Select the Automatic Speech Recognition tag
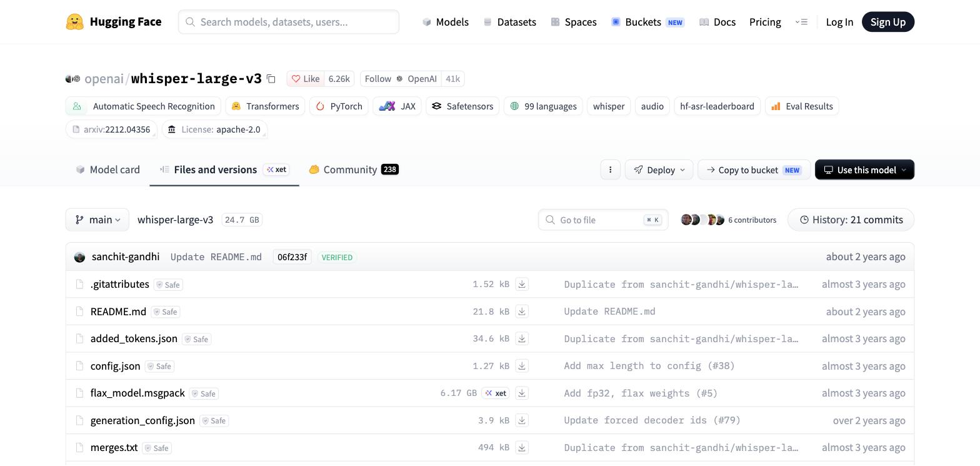 [143, 106]
